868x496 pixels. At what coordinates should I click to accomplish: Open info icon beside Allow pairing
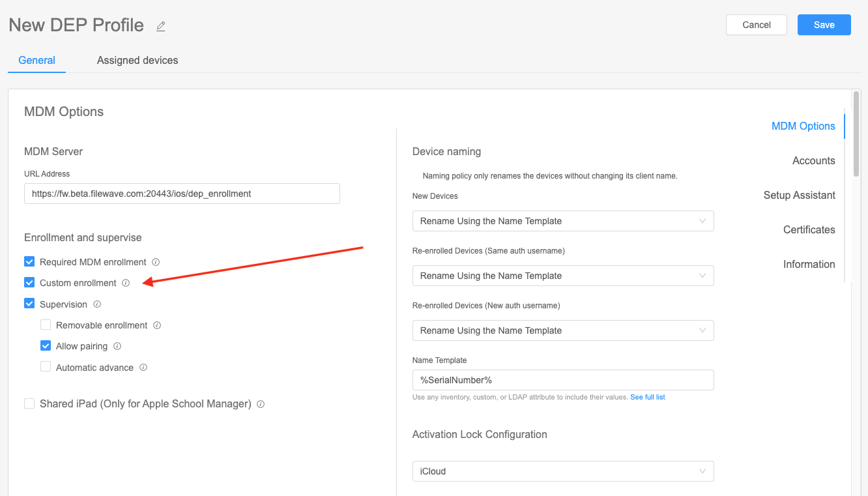117,346
